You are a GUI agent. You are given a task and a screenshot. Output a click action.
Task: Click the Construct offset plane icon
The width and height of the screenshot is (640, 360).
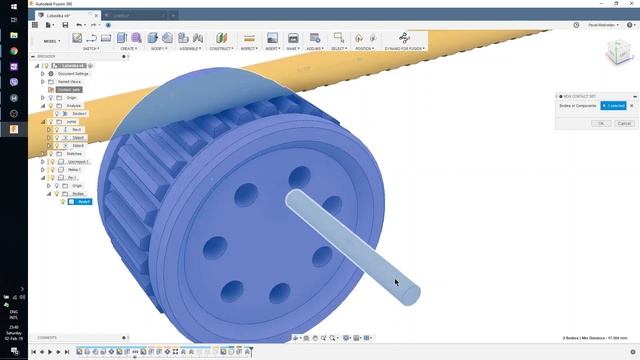[x=221, y=38]
